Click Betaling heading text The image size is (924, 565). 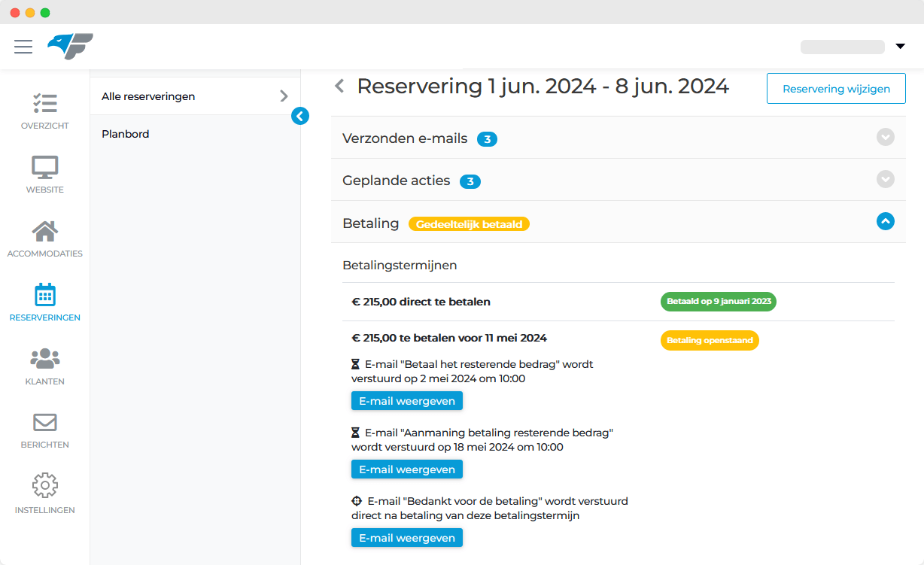click(x=370, y=223)
